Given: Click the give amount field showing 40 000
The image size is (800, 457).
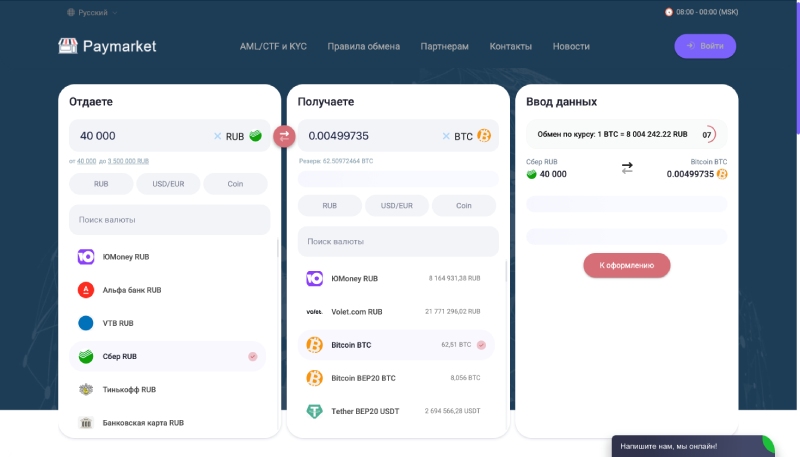Looking at the screenshot, I should pyautogui.click(x=169, y=136).
